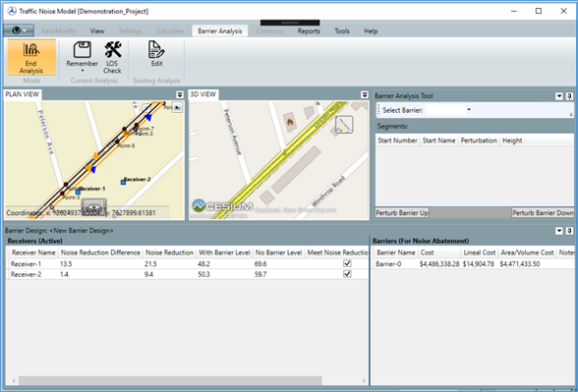The image size is (578, 392).
Task: Toggle Meet Noise Reduction checkbox for Receiver-2
Action: click(x=347, y=274)
